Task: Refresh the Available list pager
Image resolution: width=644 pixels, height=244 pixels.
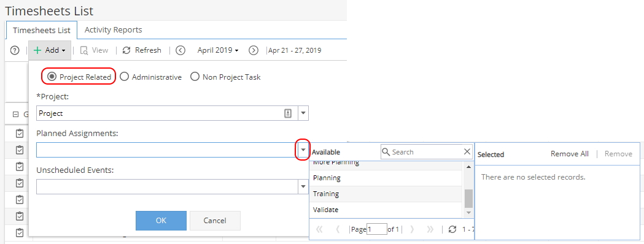Action: 452,229
